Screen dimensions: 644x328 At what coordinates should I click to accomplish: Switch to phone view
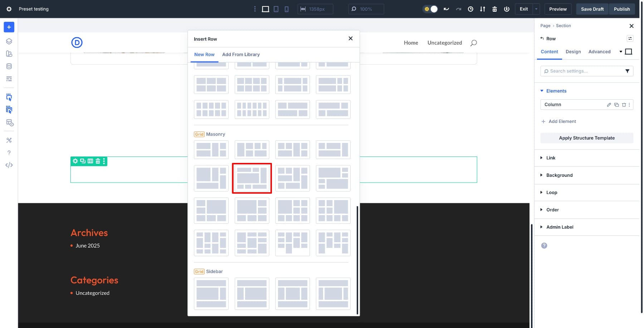[x=286, y=9]
